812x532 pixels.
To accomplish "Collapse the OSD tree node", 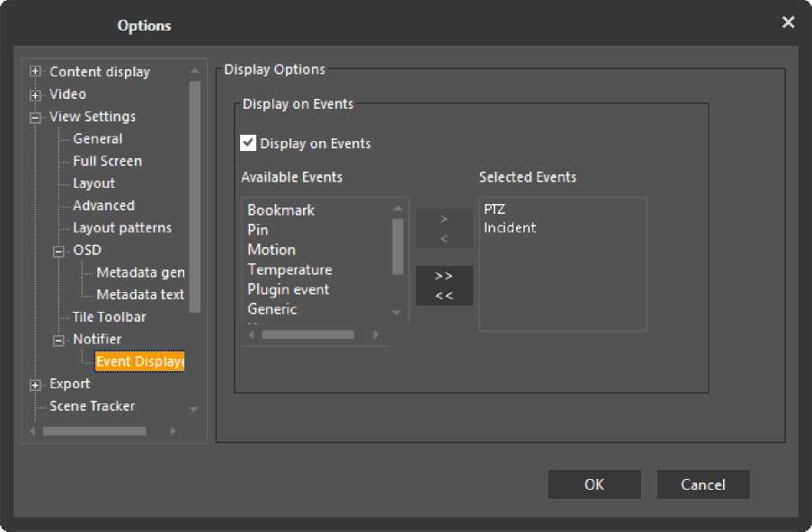I will coord(59,251).
